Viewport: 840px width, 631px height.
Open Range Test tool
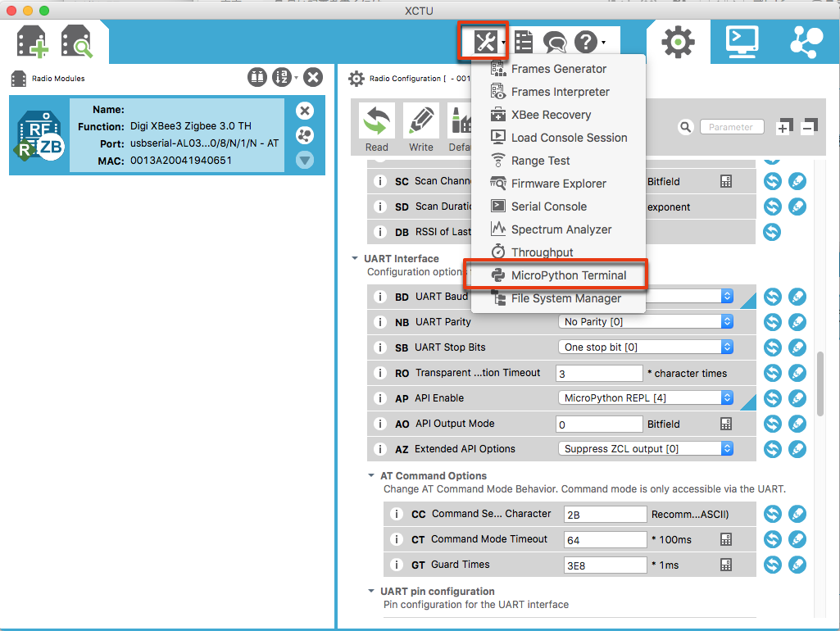click(558, 161)
